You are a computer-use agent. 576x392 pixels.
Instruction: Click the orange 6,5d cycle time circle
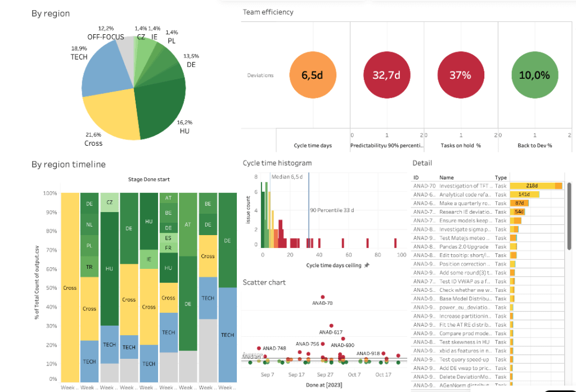313,75
